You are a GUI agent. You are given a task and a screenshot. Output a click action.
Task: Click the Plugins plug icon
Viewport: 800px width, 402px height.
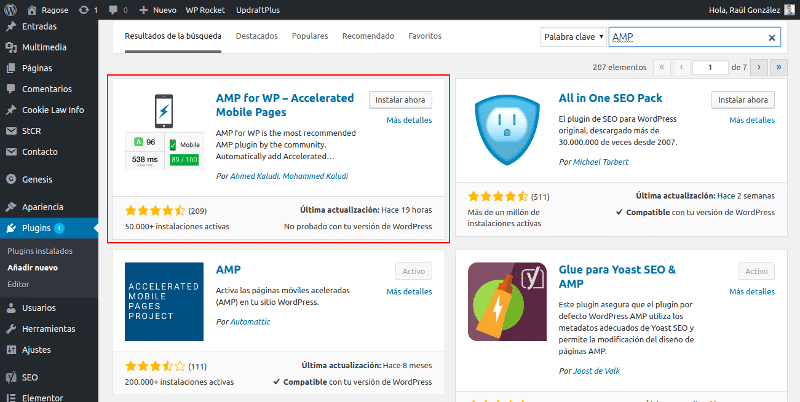[11, 228]
